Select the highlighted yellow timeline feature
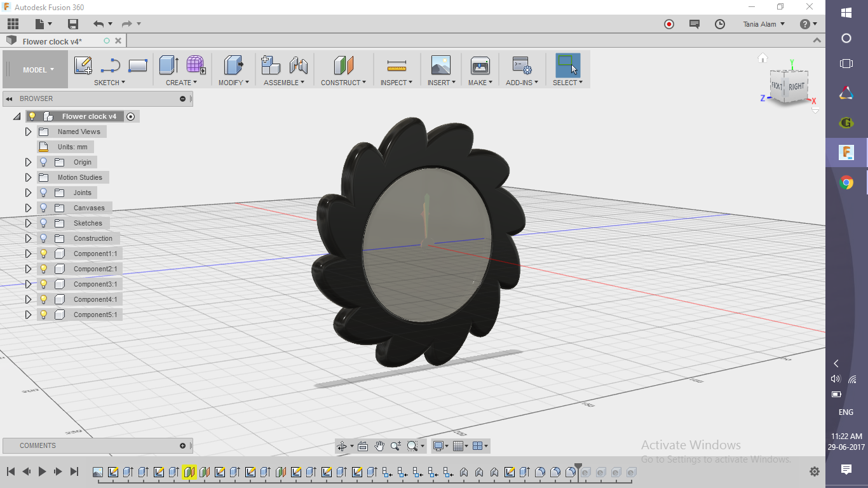This screenshot has width=868, height=488. click(189, 472)
